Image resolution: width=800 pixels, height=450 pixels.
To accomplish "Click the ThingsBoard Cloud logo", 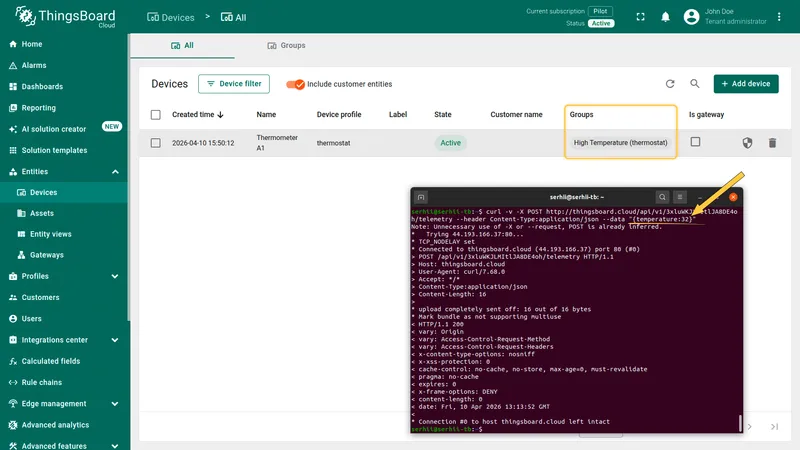I will (x=65, y=17).
